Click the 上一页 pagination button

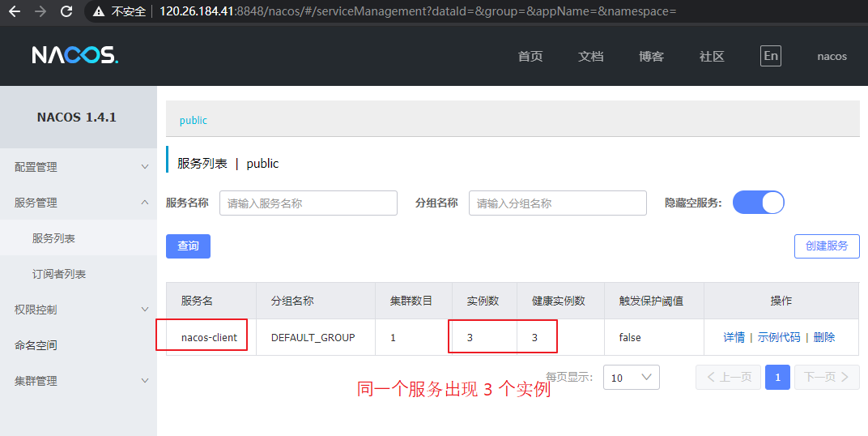[729, 378]
